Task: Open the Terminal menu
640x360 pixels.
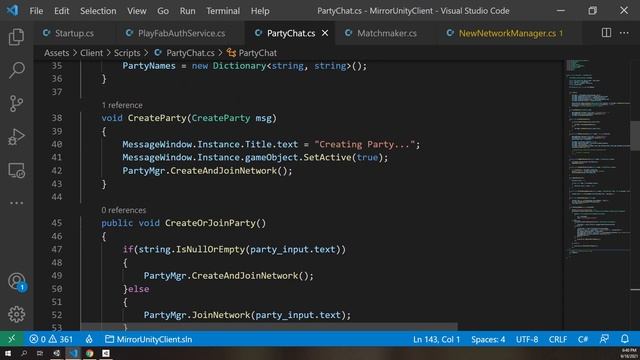Action: pos(223,11)
